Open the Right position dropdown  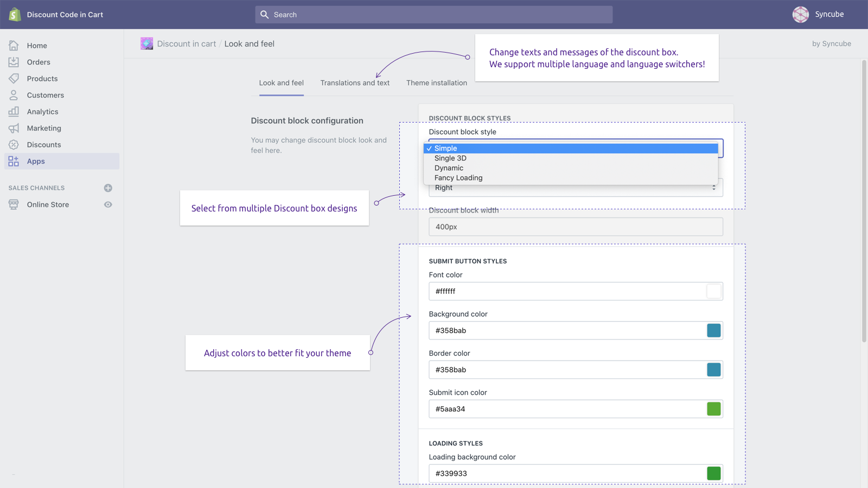click(575, 188)
